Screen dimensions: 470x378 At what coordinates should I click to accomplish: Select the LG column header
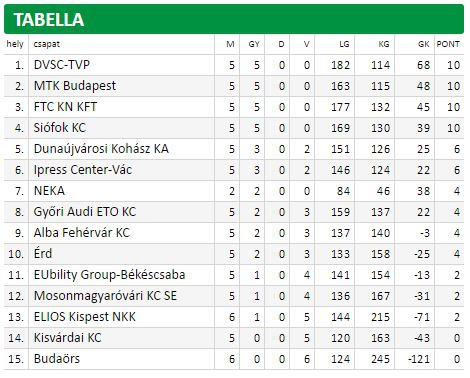coord(344,44)
